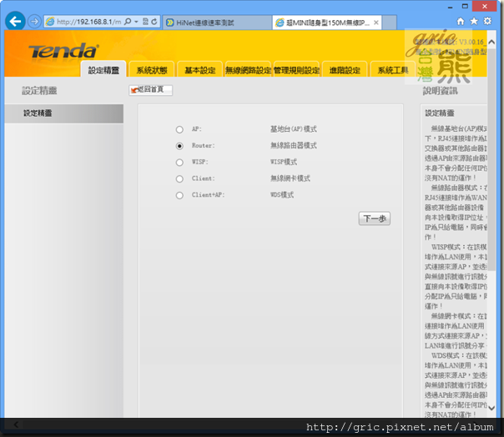Open the 系統狀態 tab

(x=152, y=69)
